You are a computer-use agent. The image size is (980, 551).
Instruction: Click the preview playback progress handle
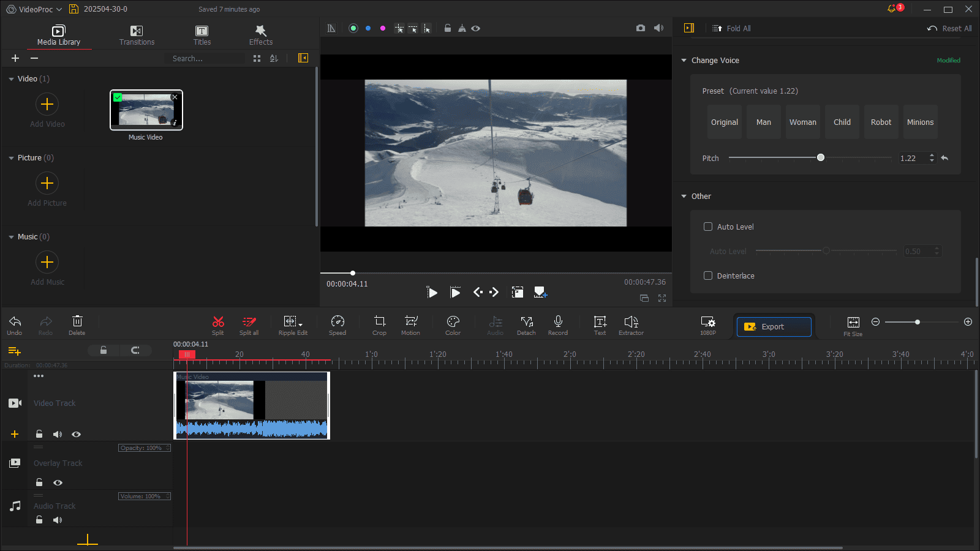pyautogui.click(x=353, y=273)
